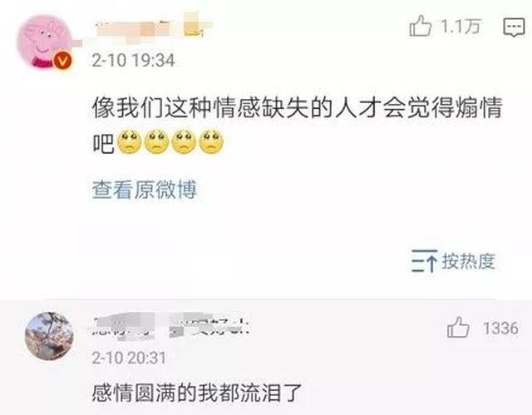Viewport: 532px width, 415px height.
Task: Open the 查看原微博 link
Action: [145, 190]
